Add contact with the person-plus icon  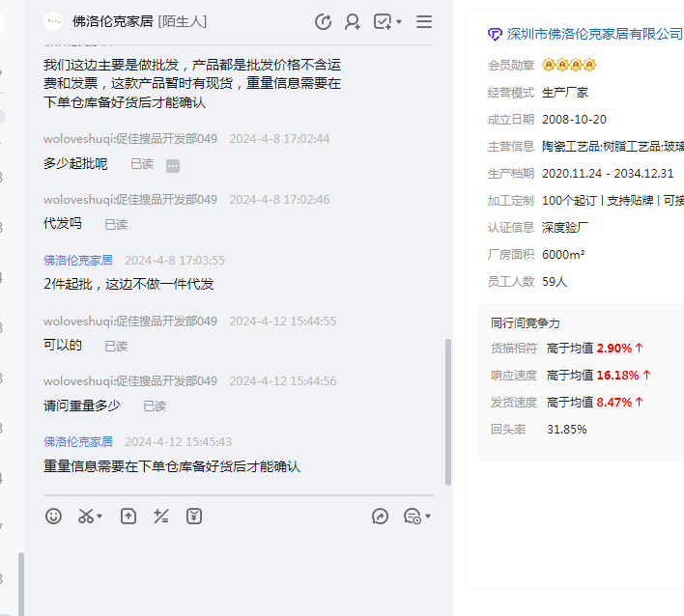(353, 21)
